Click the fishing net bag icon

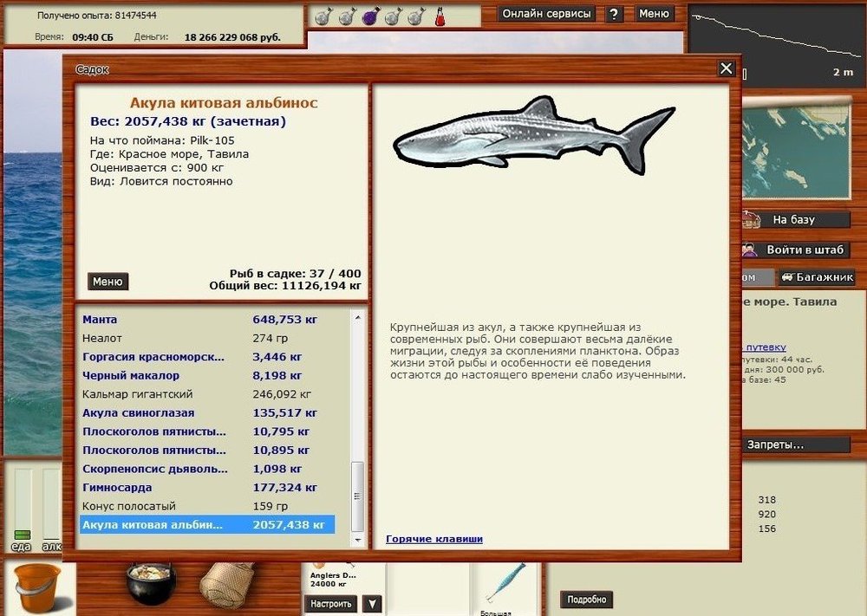(228, 585)
